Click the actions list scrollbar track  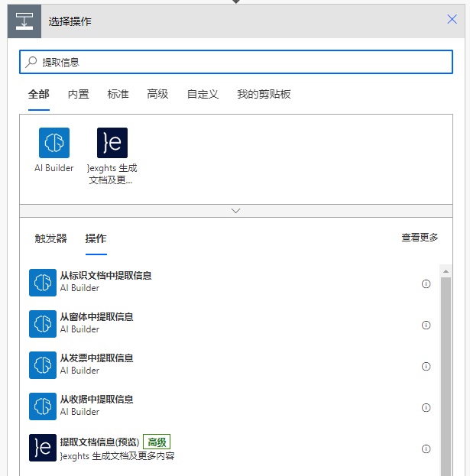click(446, 377)
